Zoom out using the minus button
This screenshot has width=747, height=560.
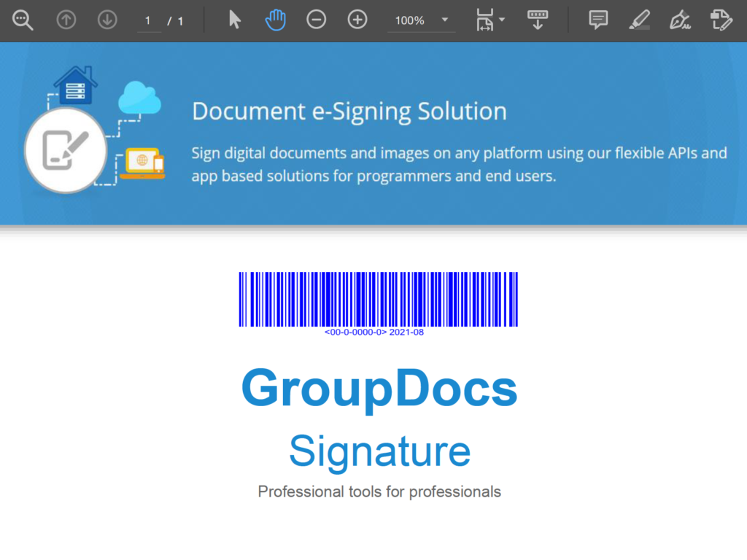point(316,20)
